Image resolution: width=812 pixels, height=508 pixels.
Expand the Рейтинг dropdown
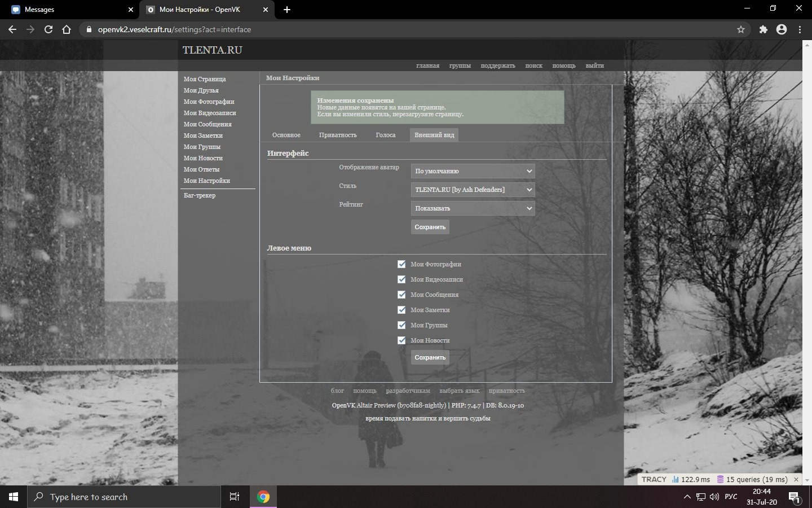coord(473,208)
